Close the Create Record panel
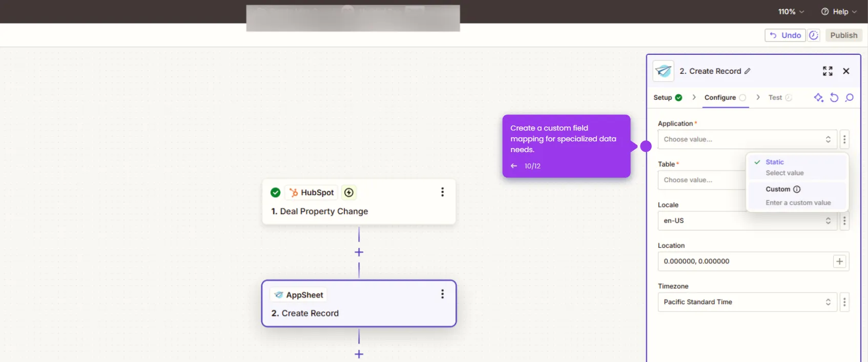This screenshot has height=362, width=868. click(846, 71)
